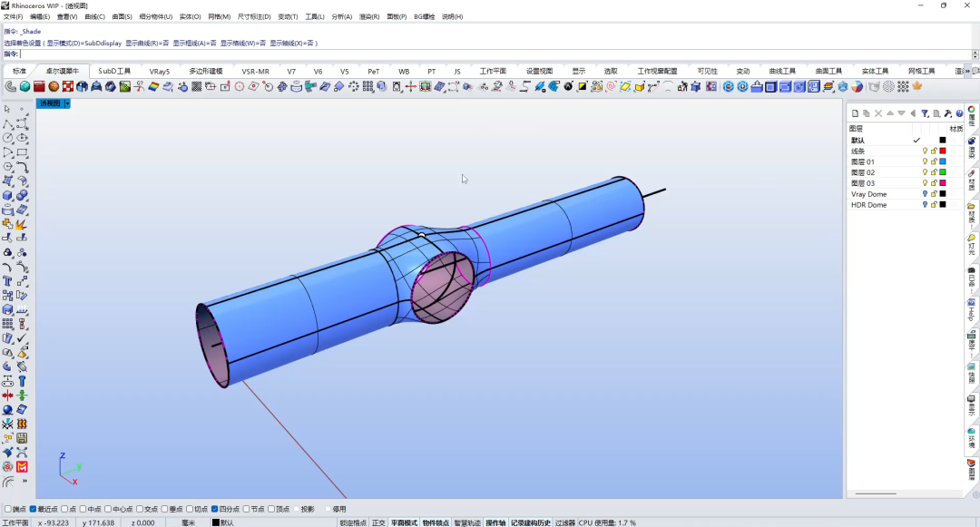Toggle the 切点 osnap checkbox
The image size is (980, 527).
[x=190, y=510]
